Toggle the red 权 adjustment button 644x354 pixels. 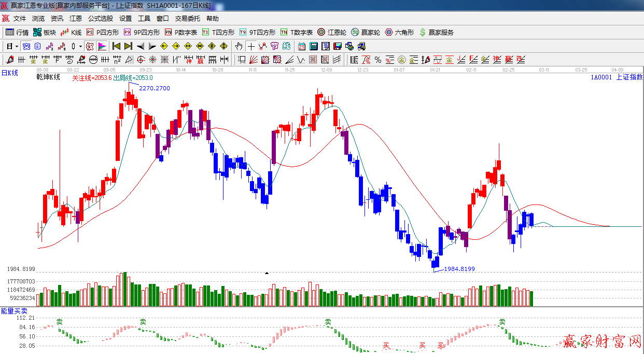(90, 46)
